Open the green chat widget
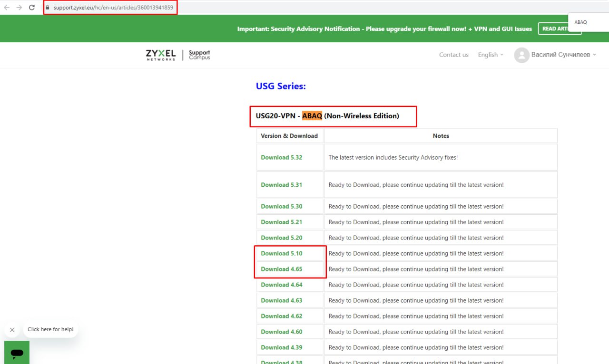Image resolution: width=609 pixels, height=364 pixels. click(x=17, y=353)
